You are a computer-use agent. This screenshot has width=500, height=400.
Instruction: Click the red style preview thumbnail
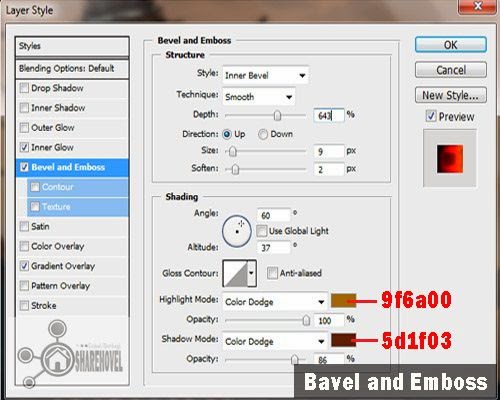tap(450, 159)
